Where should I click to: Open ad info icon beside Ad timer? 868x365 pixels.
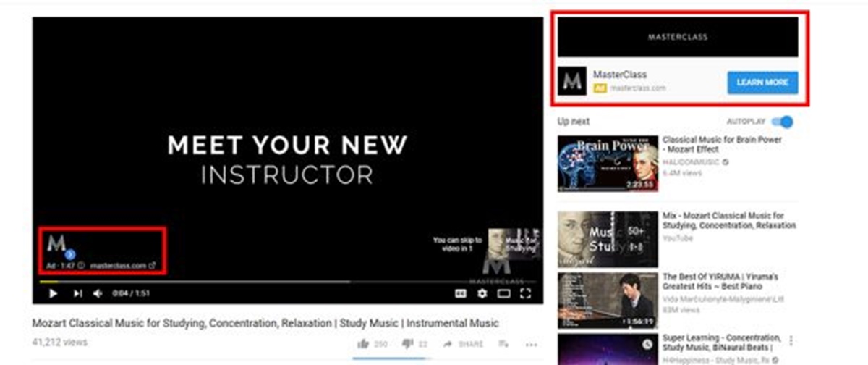coord(81,266)
